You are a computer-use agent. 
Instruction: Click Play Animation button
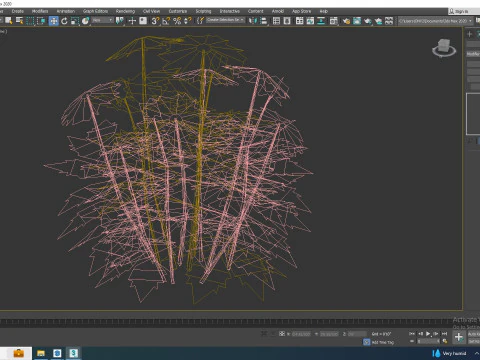(x=428, y=334)
